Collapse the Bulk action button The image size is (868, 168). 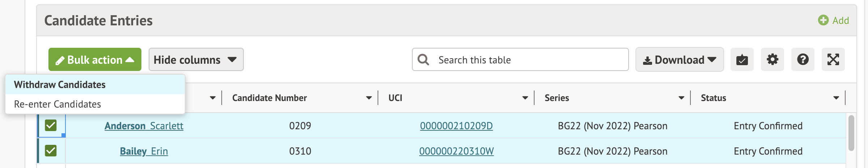95,59
